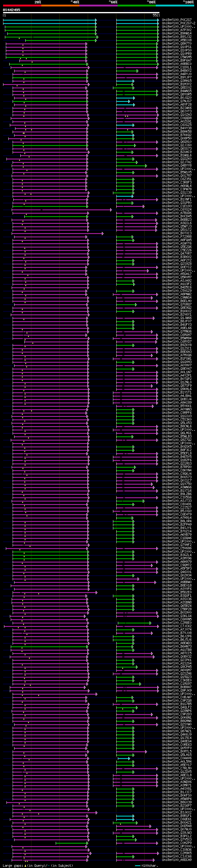
Task: Click the white AV442495 query length bar
Action: pos(81,13)
